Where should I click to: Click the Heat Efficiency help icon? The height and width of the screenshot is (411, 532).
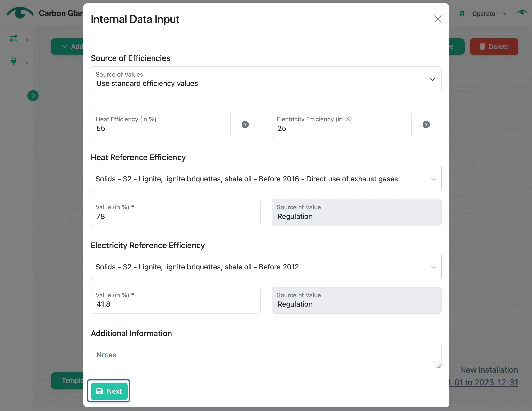coord(245,124)
